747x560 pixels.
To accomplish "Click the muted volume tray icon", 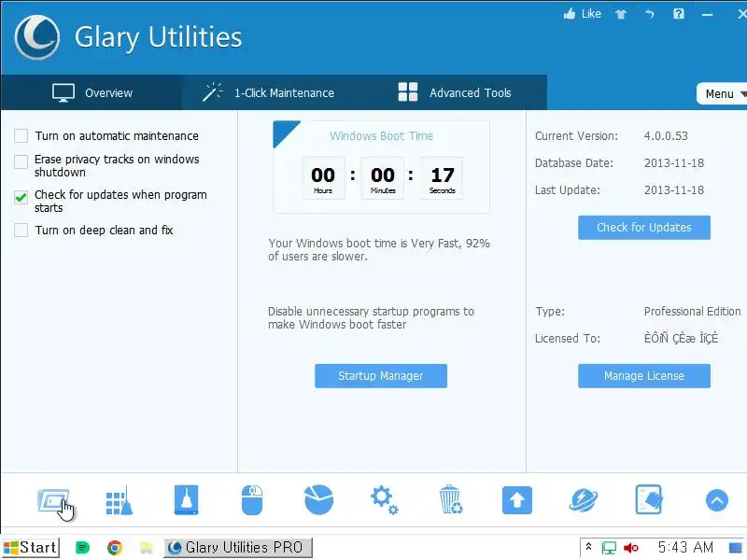I will (x=631, y=548).
